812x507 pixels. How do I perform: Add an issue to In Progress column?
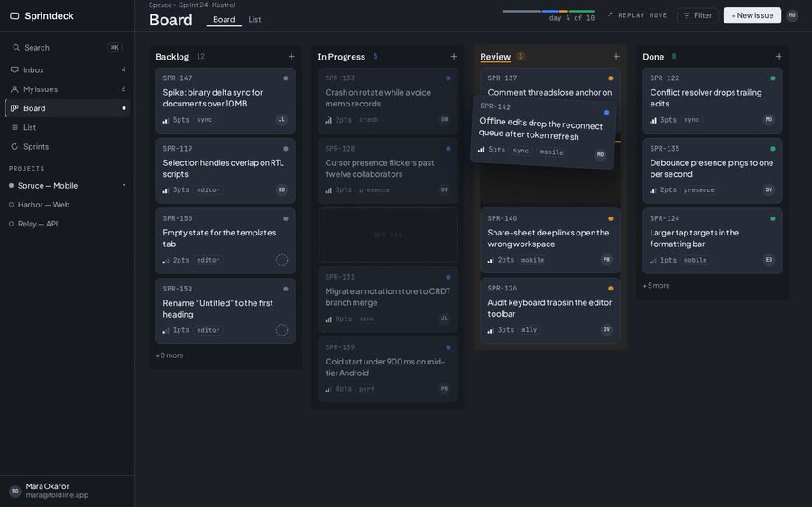coord(454,57)
